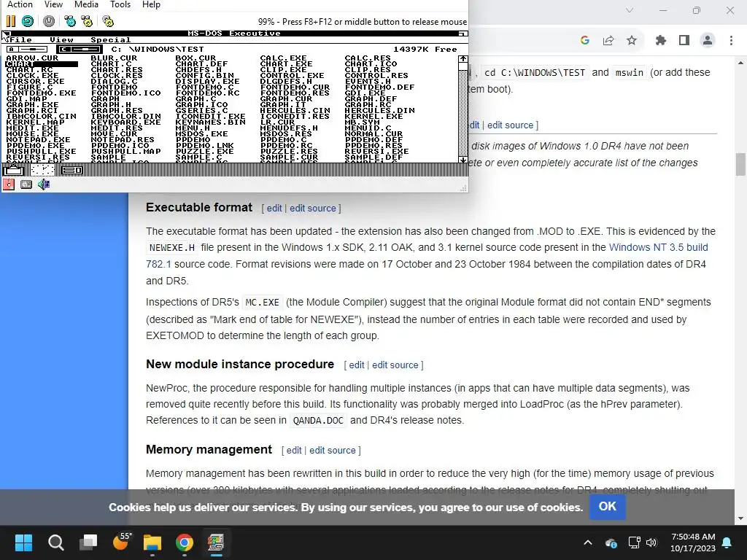This screenshot has width=747, height=560.
Task: Open the emulator Action menu
Action: click(x=20, y=4)
